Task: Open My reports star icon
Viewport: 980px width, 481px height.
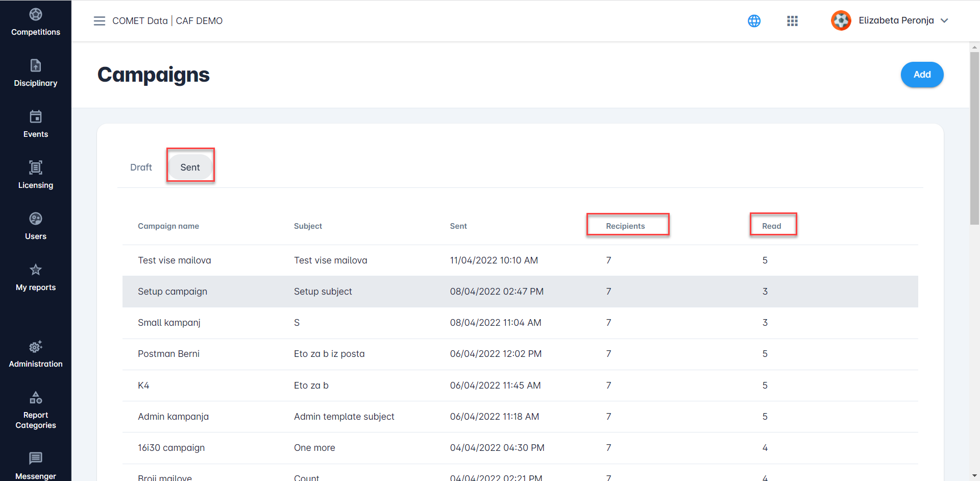Action: 36,270
